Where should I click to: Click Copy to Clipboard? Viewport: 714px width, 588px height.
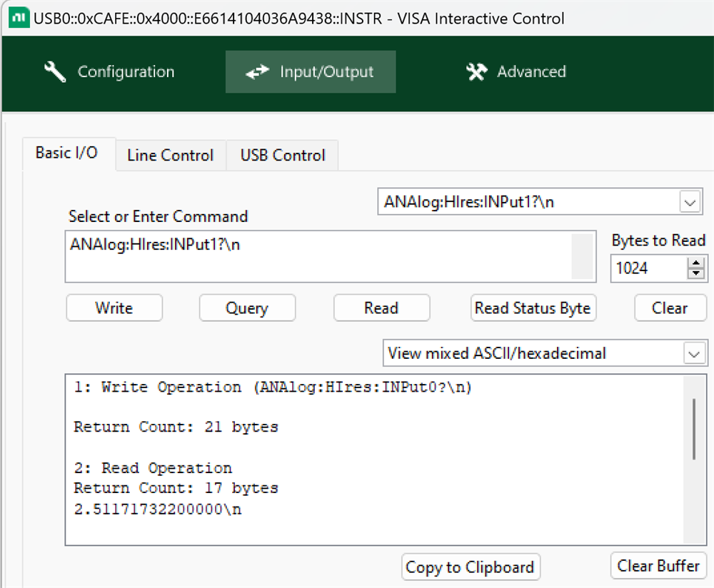click(x=471, y=567)
